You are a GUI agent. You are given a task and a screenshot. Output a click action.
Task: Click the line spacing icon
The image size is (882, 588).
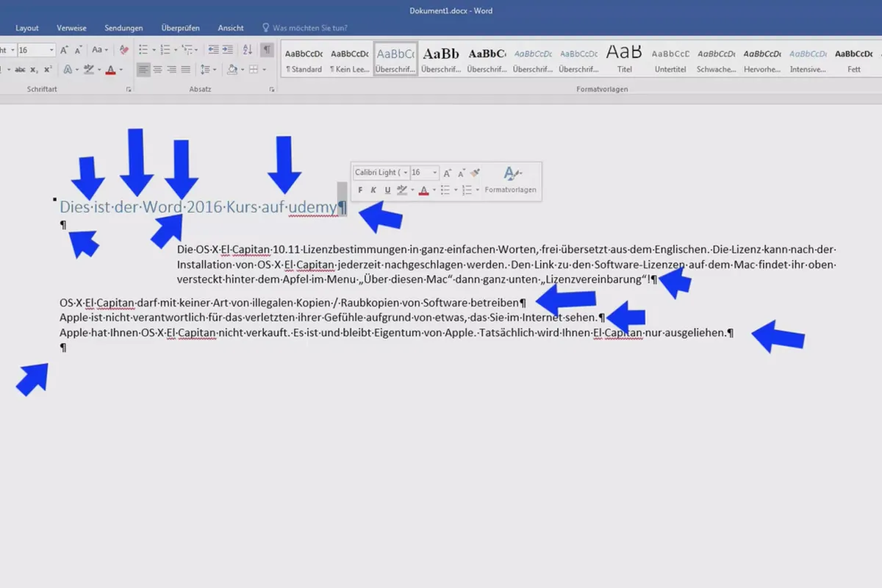[205, 69]
